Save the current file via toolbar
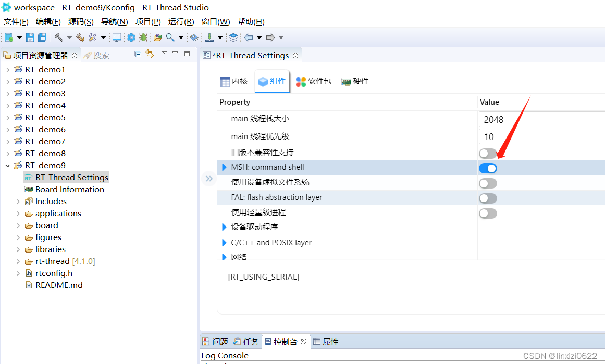The height and width of the screenshot is (364, 605). pos(30,37)
